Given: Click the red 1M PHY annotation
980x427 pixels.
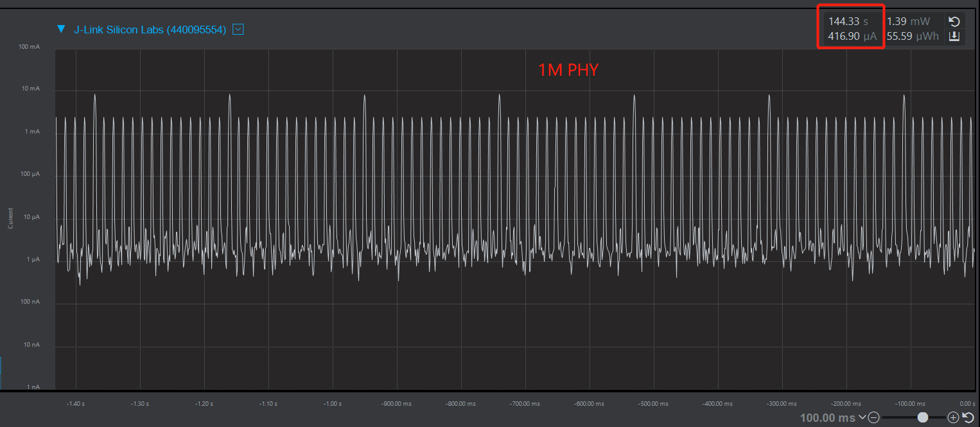Looking at the screenshot, I should [x=568, y=70].
